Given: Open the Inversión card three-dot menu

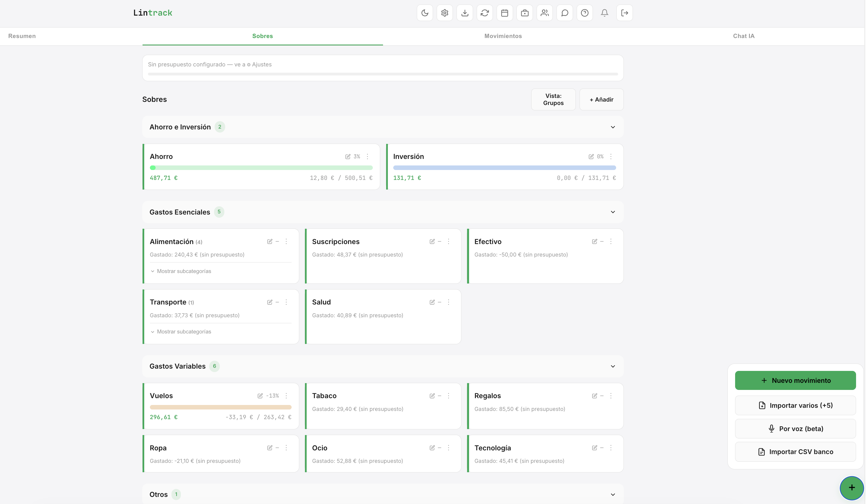Looking at the screenshot, I should point(611,157).
